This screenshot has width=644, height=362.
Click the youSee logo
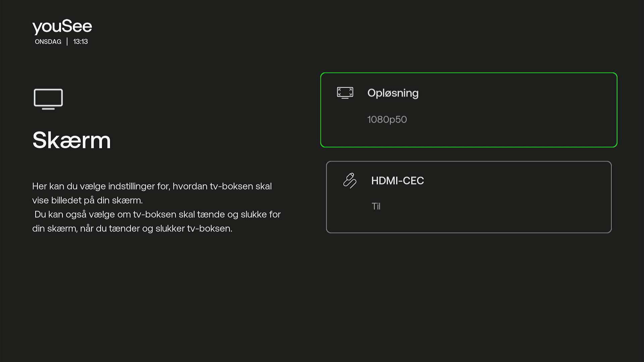click(62, 26)
